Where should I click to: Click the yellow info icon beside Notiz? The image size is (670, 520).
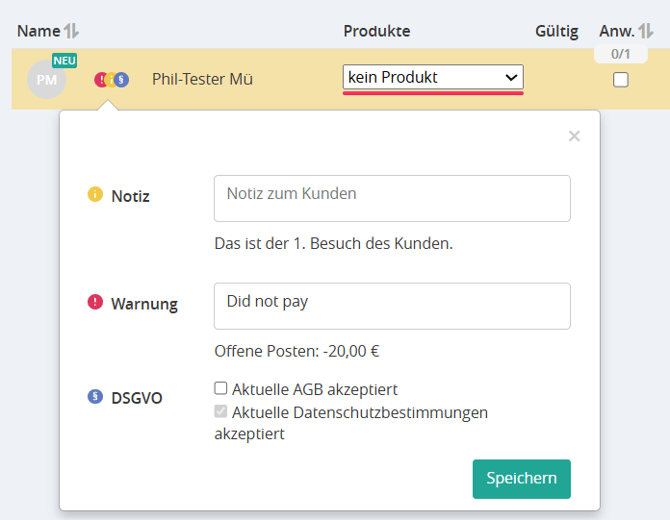click(x=95, y=195)
